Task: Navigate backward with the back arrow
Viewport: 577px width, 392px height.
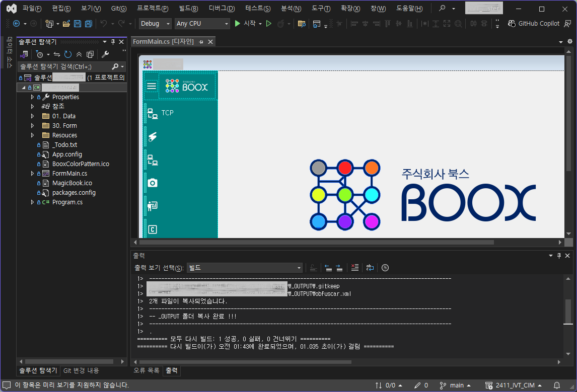Action: point(16,24)
